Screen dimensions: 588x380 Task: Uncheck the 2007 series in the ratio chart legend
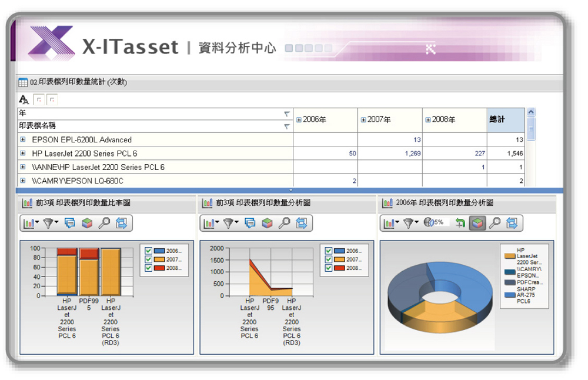tap(149, 259)
